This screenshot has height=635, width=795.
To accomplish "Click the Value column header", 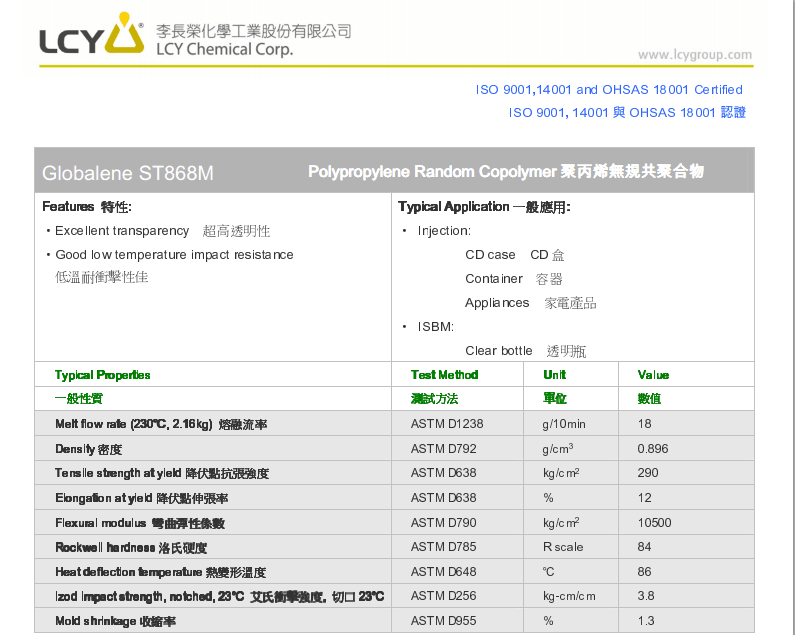I will [x=653, y=375].
